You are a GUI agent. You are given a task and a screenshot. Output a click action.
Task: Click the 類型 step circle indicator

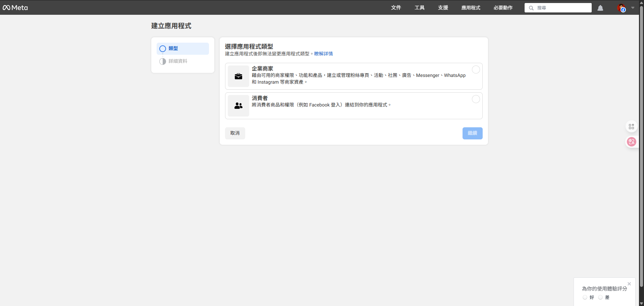pyautogui.click(x=163, y=49)
